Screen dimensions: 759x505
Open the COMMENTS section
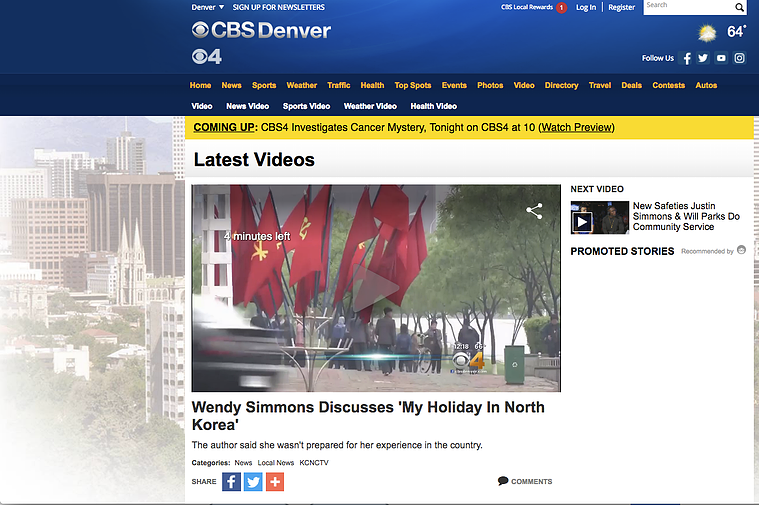[x=525, y=481]
